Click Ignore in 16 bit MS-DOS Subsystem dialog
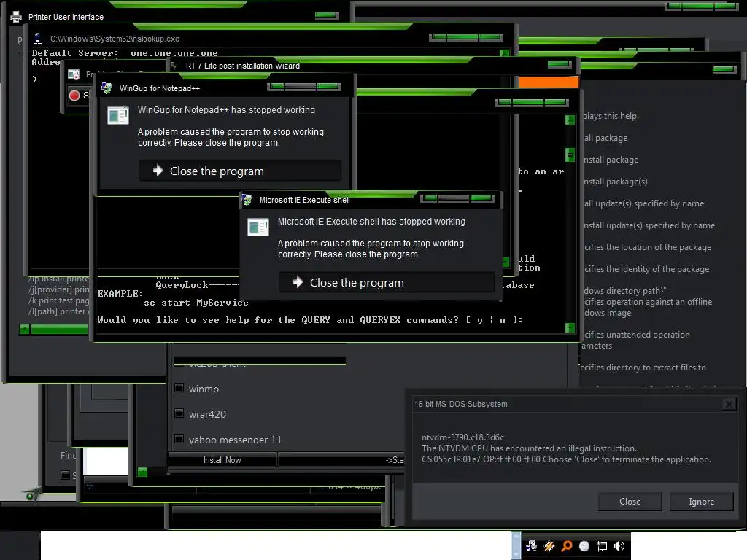This screenshot has height=560, width=747. [701, 502]
